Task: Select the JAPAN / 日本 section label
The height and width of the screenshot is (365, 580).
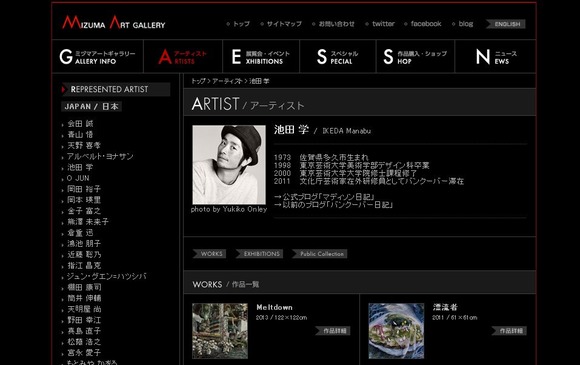Action: pos(91,107)
